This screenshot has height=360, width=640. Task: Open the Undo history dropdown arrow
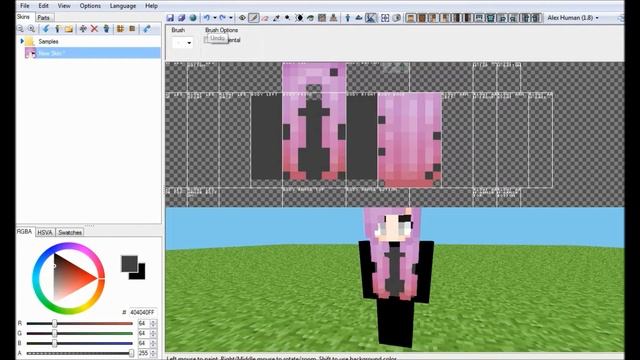[x=215, y=18]
